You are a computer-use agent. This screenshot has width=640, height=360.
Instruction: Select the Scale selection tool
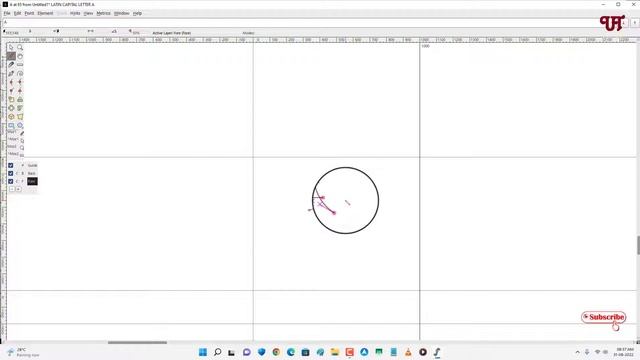point(11,100)
